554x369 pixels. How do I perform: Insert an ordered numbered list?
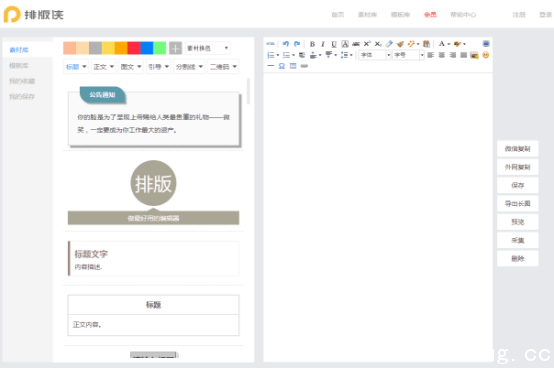[x=271, y=55]
